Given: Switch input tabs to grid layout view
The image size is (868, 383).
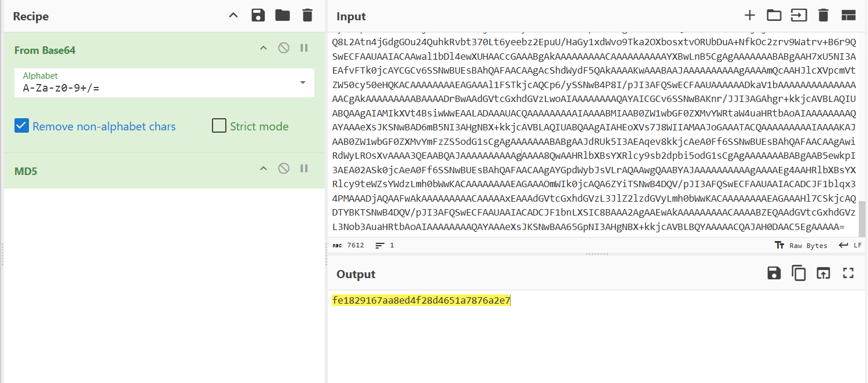Looking at the screenshot, I should (848, 15).
